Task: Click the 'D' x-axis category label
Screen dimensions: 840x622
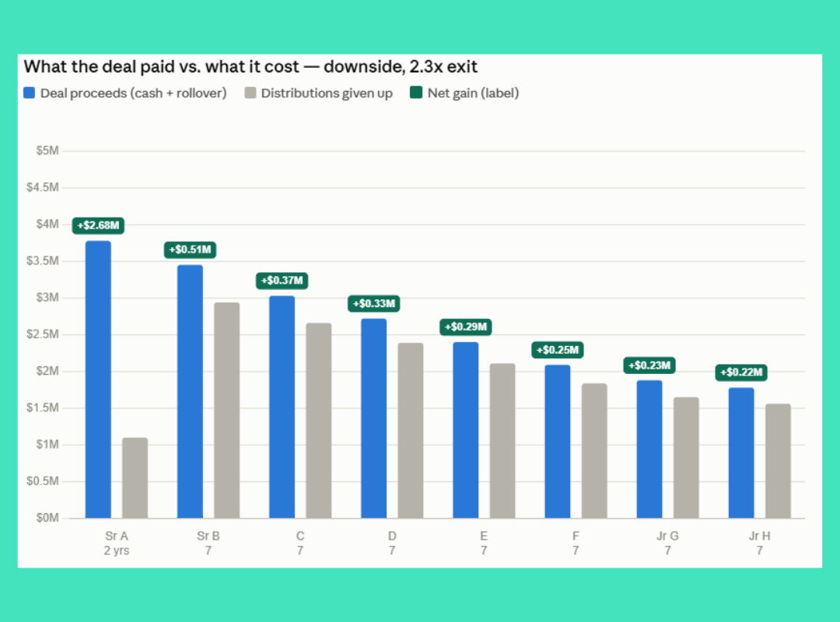Action: [392, 536]
